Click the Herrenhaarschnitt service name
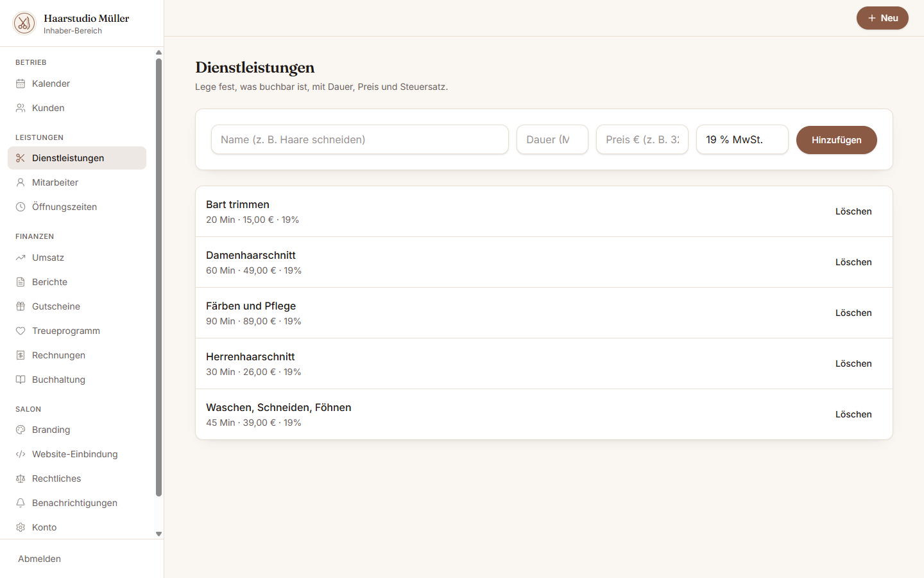 click(x=250, y=356)
